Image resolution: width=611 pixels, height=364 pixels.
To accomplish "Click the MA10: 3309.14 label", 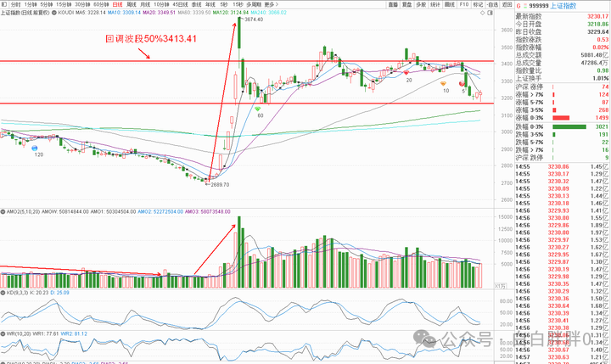I will pyautogui.click(x=124, y=13).
